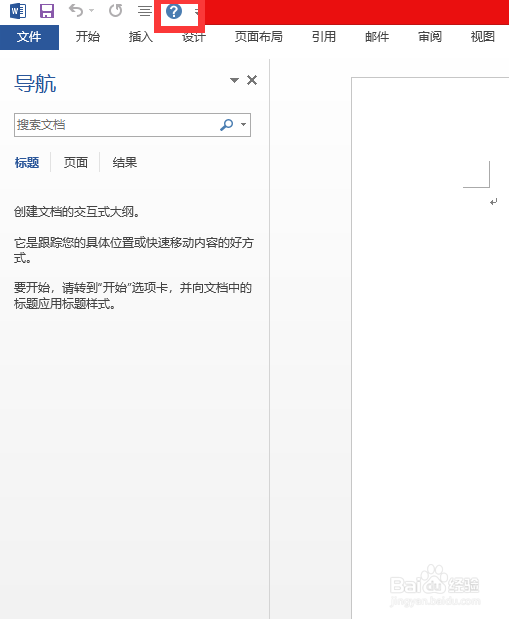Screen dimensions: 509x619
Task: Click the Word application icon
Action: [x=18, y=11]
